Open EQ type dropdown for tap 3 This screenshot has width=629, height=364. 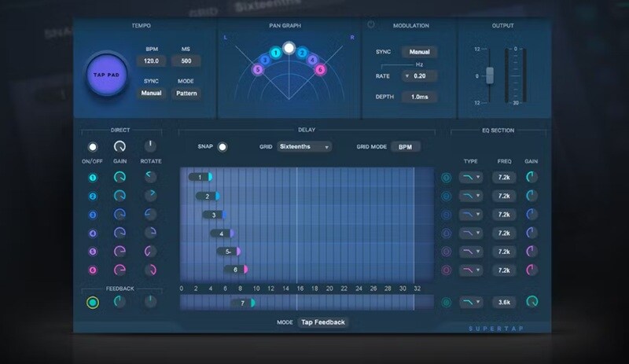[470, 215]
